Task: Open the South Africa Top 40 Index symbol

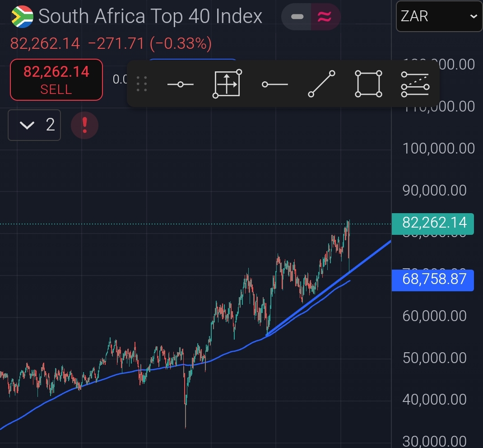Action: click(x=150, y=17)
